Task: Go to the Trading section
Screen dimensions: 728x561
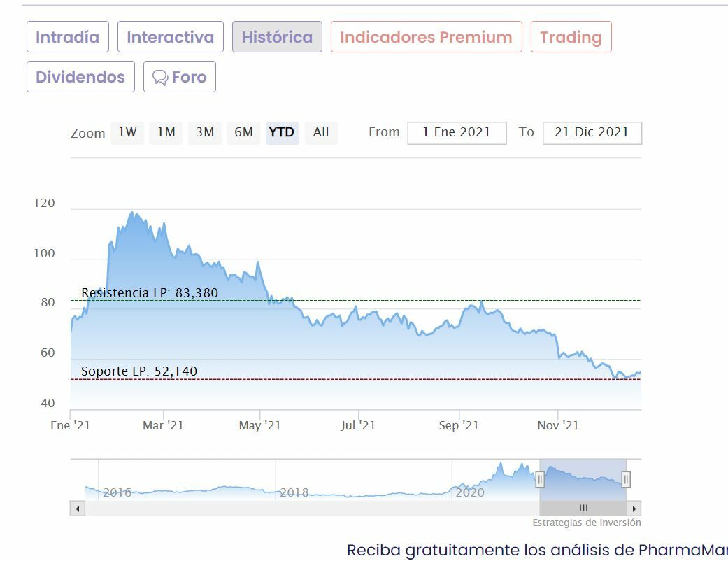Action: coord(571,37)
